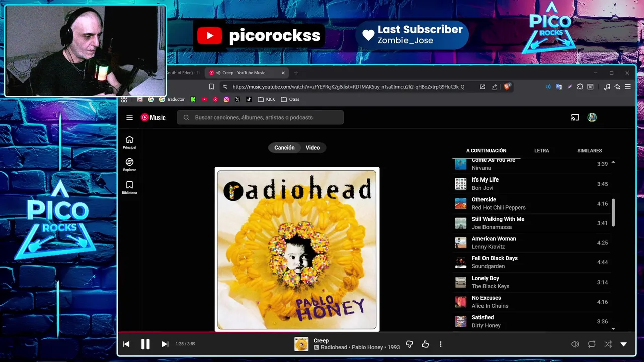Open more options three-dot menu in player bar
Image resolution: width=644 pixels, height=362 pixels.
pos(441,344)
